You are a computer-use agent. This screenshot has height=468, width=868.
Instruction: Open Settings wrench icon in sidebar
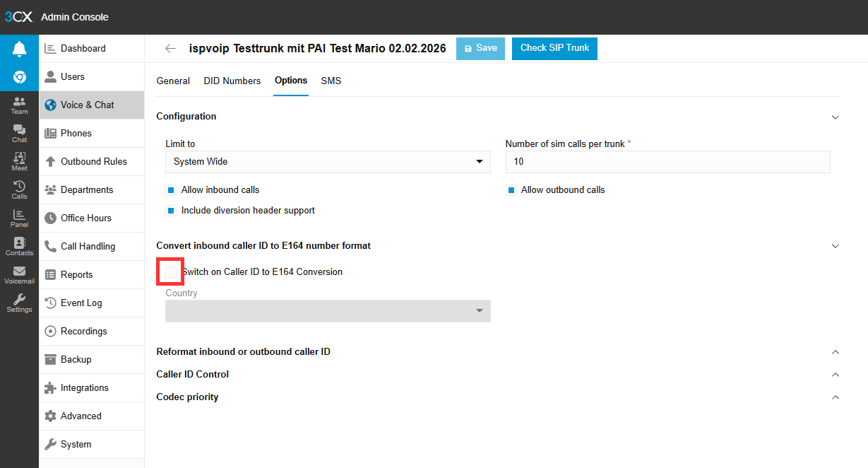coord(19,303)
